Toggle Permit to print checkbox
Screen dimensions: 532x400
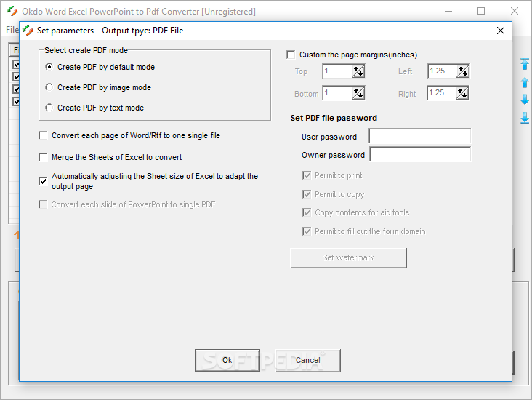click(307, 175)
